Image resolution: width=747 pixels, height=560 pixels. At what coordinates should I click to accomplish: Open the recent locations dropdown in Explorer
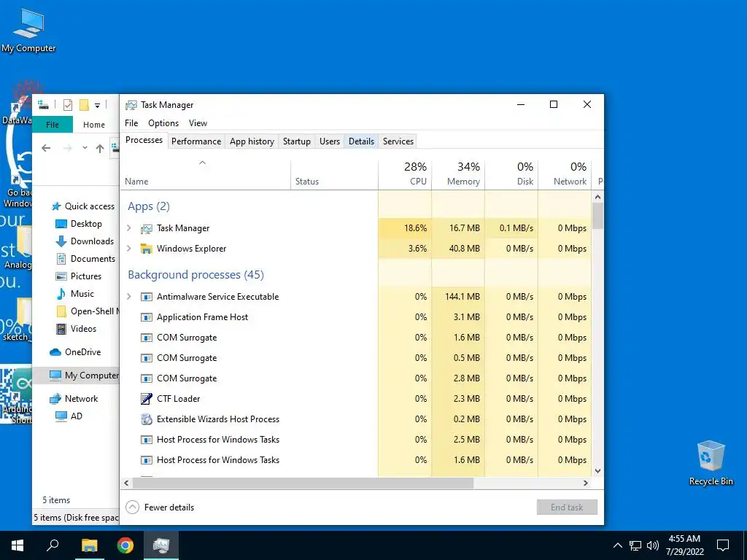click(x=85, y=148)
